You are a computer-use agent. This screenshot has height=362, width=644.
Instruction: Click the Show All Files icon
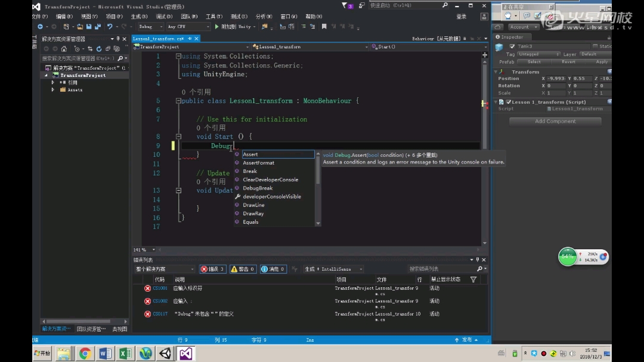[117, 48]
